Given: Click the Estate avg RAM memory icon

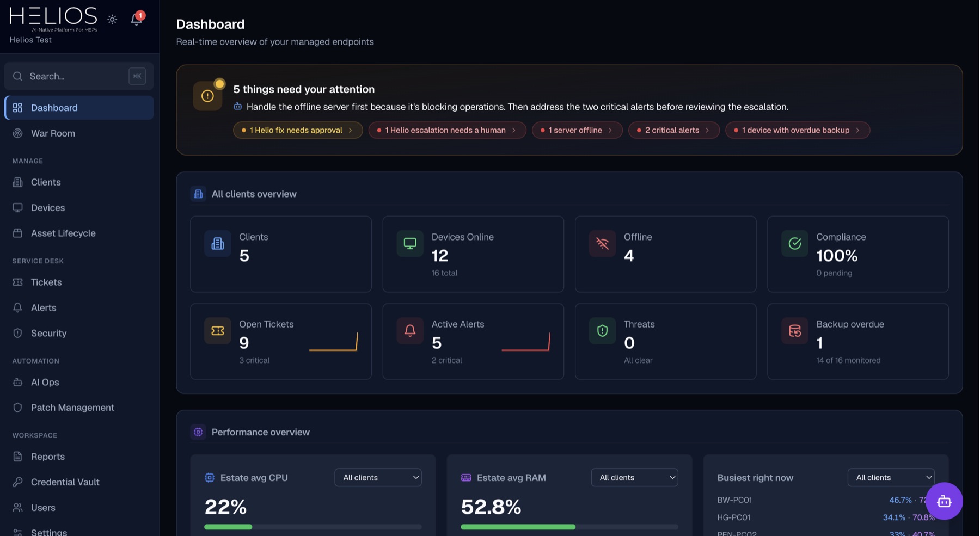Looking at the screenshot, I should click(x=466, y=478).
